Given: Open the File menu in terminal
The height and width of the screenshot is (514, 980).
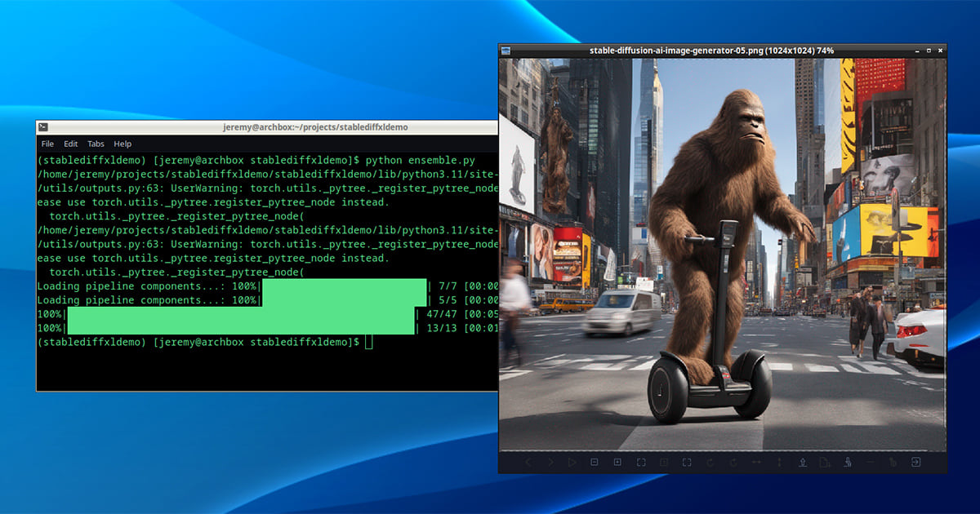Looking at the screenshot, I should pyautogui.click(x=48, y=144).
